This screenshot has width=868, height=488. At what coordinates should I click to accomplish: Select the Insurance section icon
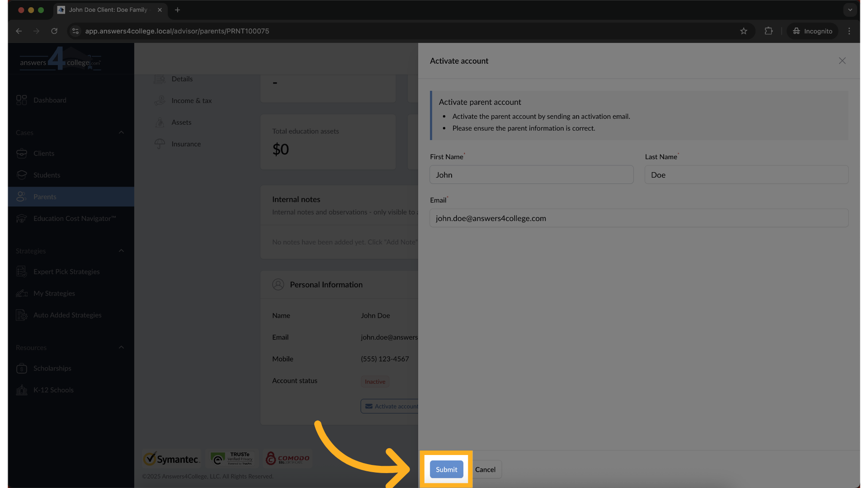point(160,144)
